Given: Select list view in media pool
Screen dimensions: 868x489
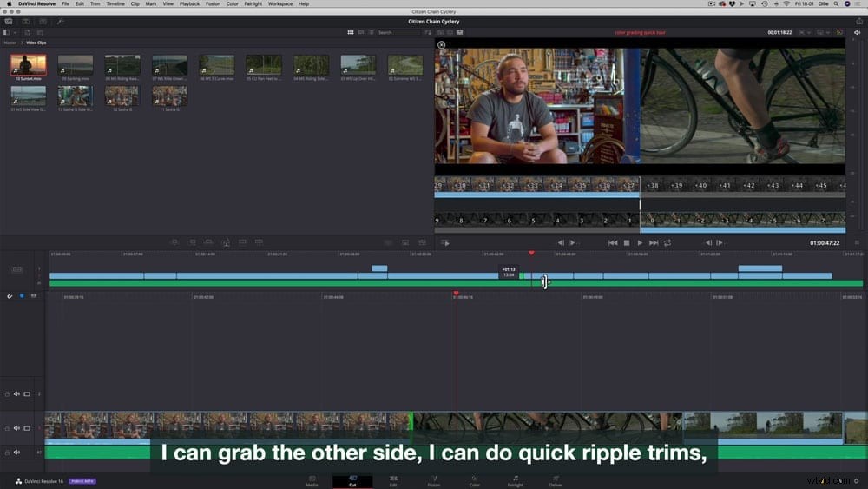Looking at the screenshot, I should coord(371,33).
